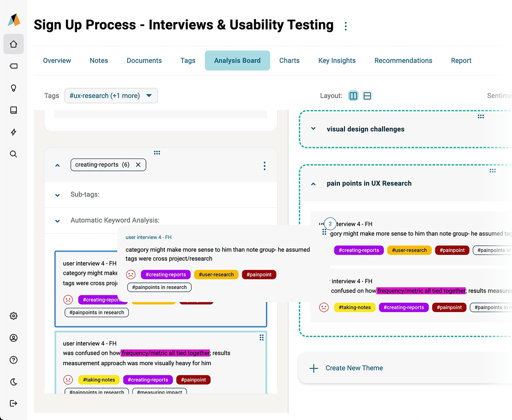512x420 pixels.
Task: Open the home icon in sidebar
Action: [14, 44]
